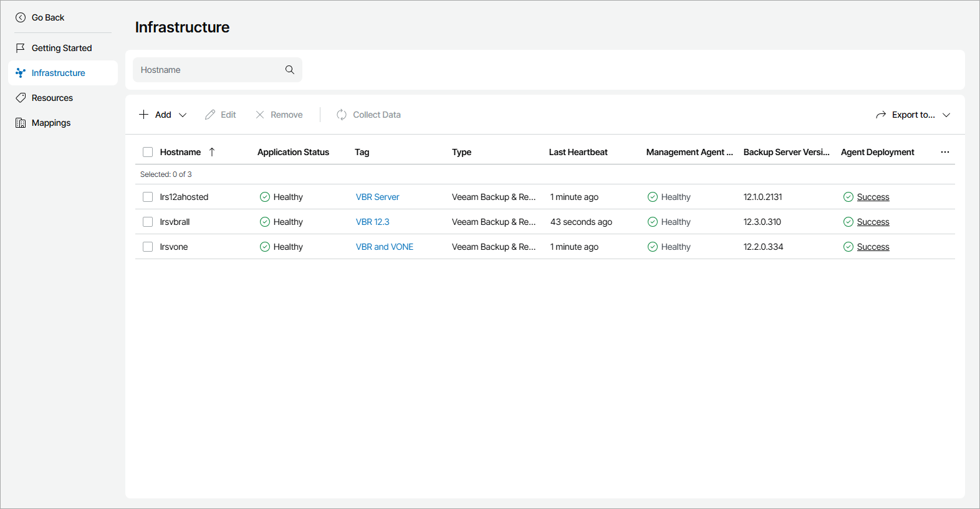Open the Success link for lrsvbrall
This screenshot has height=509, width=980.
click(x=873, y=222)
